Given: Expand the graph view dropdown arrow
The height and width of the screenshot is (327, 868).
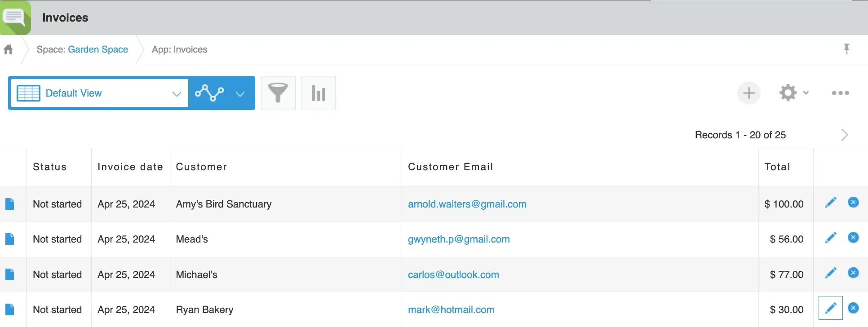Looking at the screenshot, I should click(x=240, y=93).
